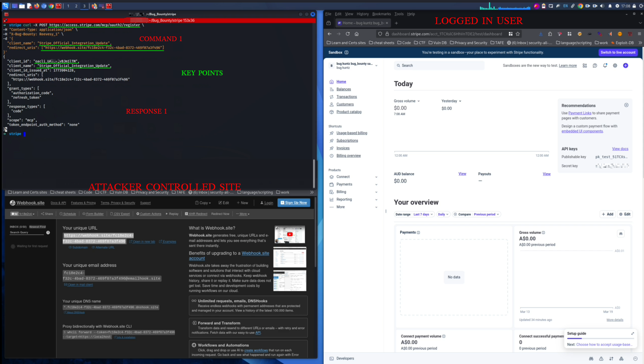Image resolution: width=644 pixels, height=364 pixels.
Task: Open Firefox application hamburger menu
Action: point(639,34)
